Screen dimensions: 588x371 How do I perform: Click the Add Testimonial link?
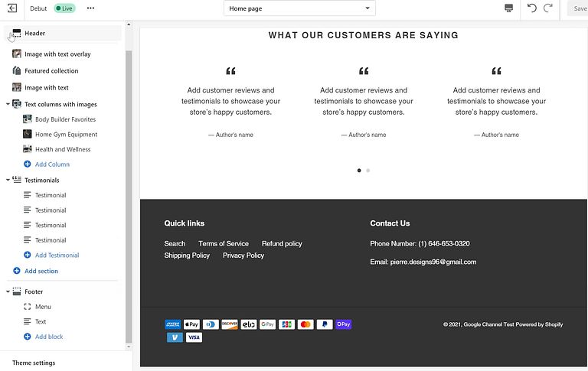(57, 255)
